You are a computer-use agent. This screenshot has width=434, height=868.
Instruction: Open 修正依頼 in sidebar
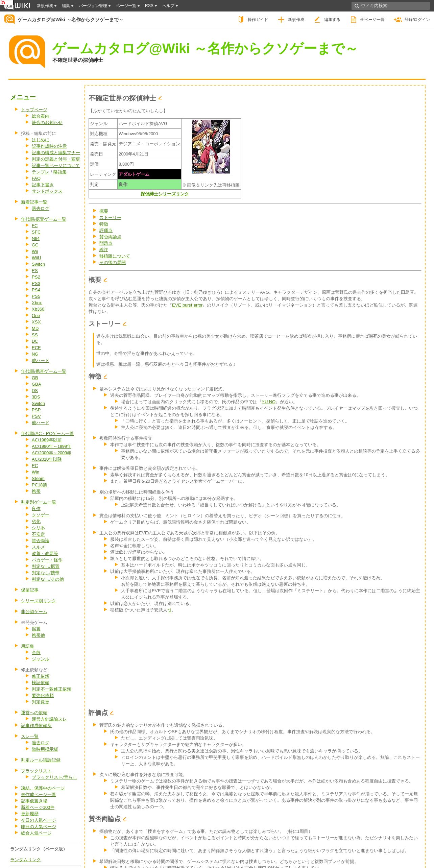click(41, 676)
